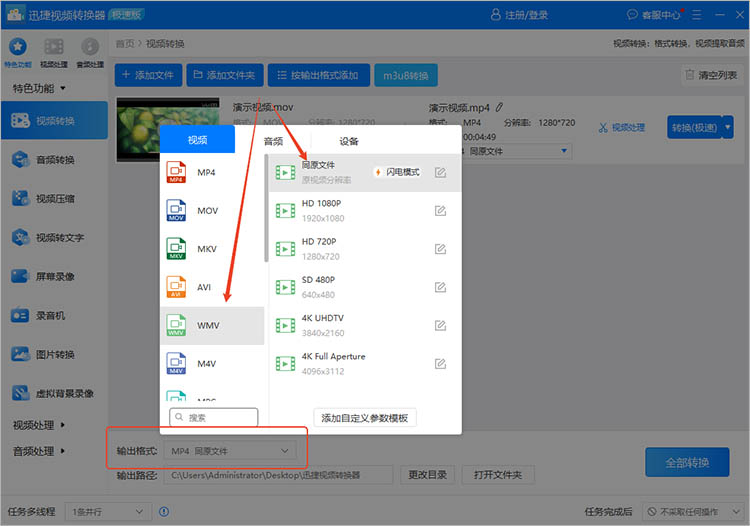Choose the WMV format icon
Viewport: 750px width, 526px height.
click(x=176, y=325)
